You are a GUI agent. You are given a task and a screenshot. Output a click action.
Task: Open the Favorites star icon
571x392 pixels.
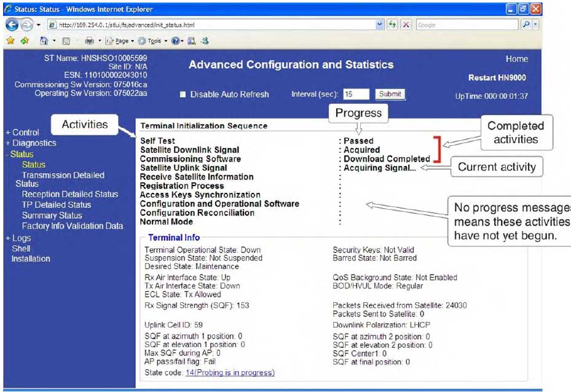10,41
